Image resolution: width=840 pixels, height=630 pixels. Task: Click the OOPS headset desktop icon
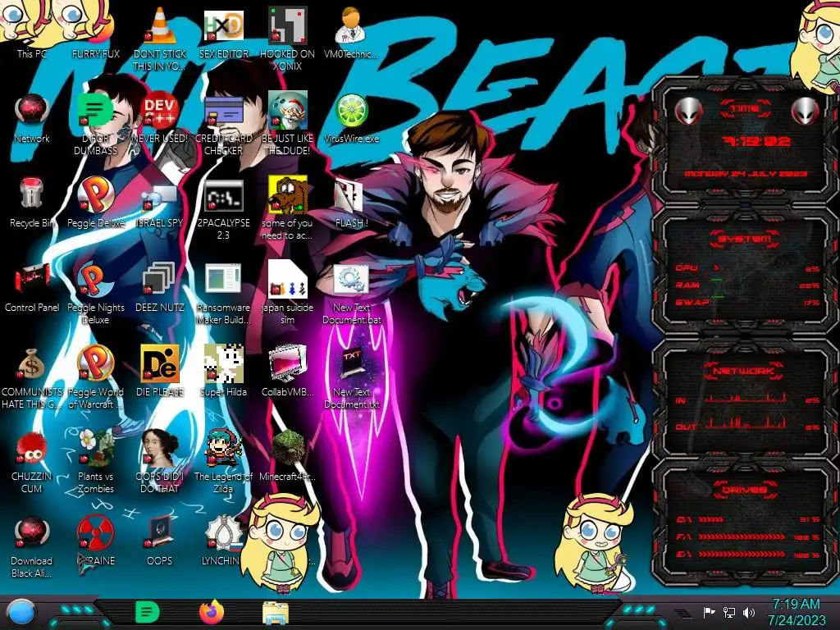(160, 540)
